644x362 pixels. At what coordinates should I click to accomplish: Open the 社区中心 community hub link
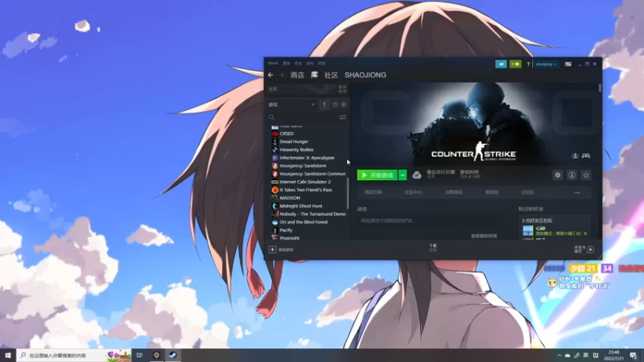[x=413, y=192]
